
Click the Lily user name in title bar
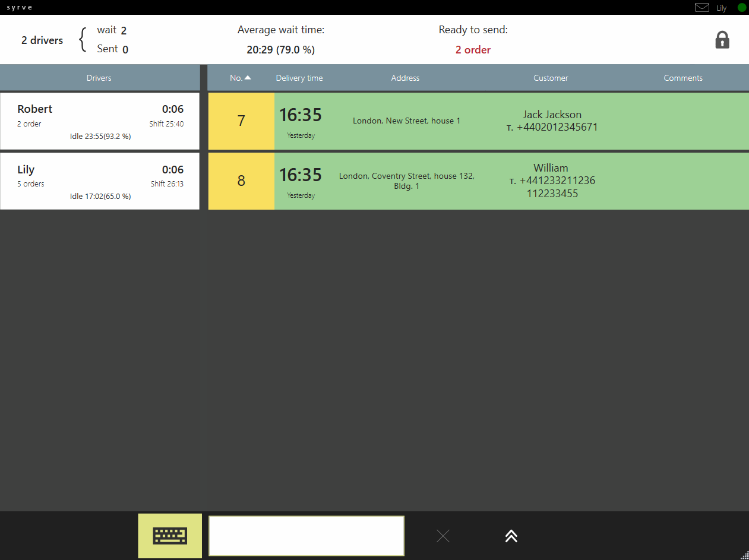point(721,8)
